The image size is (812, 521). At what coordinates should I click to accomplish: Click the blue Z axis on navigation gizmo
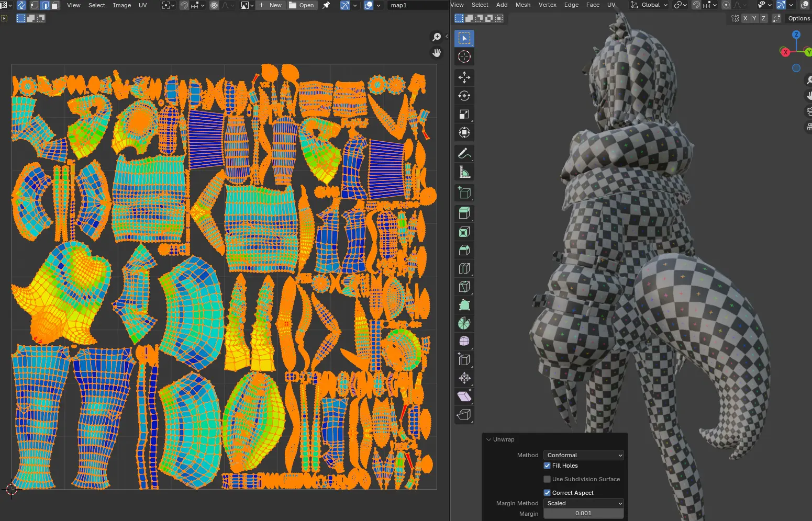pos(796,35)
